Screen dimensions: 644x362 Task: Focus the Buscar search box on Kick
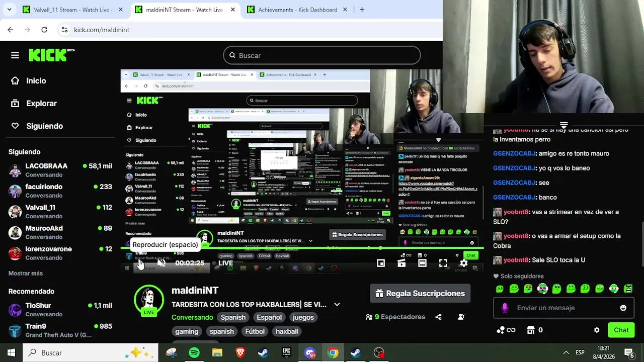point(322,55)
